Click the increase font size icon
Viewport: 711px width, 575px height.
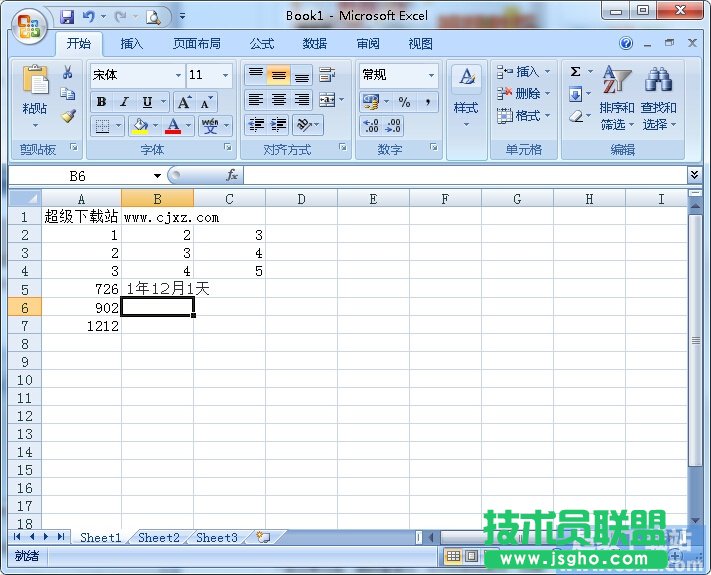tap(184, 102)
